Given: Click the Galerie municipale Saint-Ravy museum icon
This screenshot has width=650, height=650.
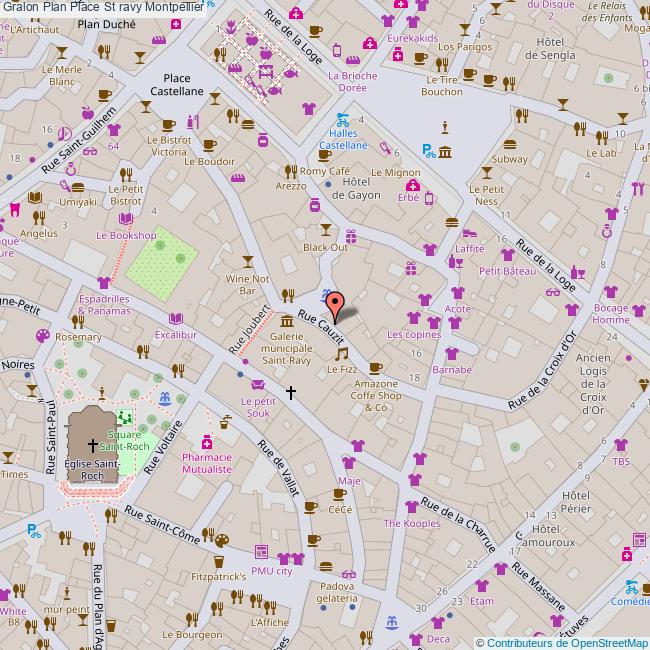Looking at the screenshot, I should click(288, 321).
